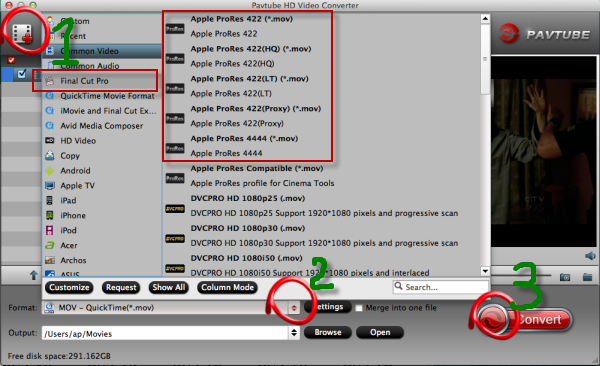Select Common Audio category

(x=102, y=66)
